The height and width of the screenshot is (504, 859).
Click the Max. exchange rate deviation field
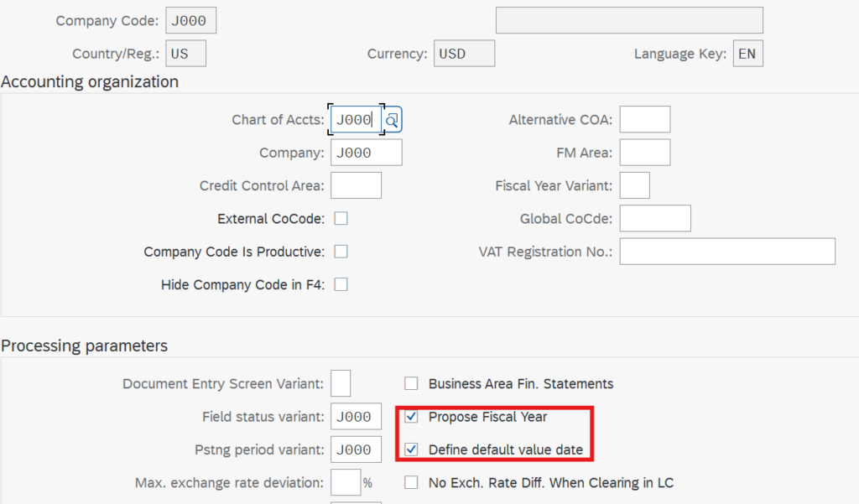(x=345, y=483)
